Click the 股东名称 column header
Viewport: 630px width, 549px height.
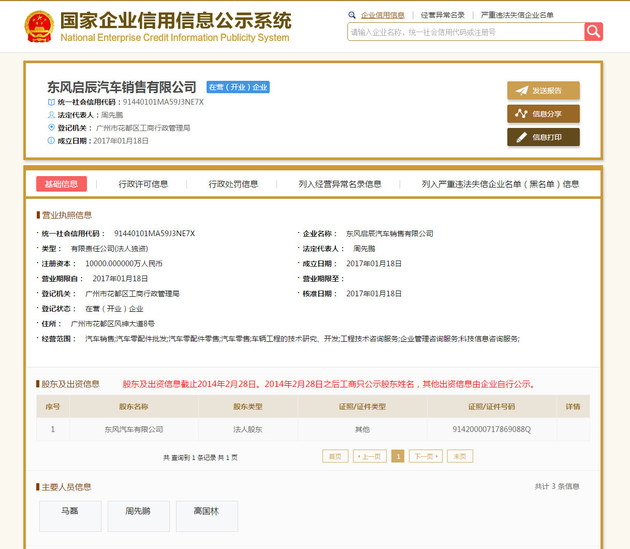point(134,407)
